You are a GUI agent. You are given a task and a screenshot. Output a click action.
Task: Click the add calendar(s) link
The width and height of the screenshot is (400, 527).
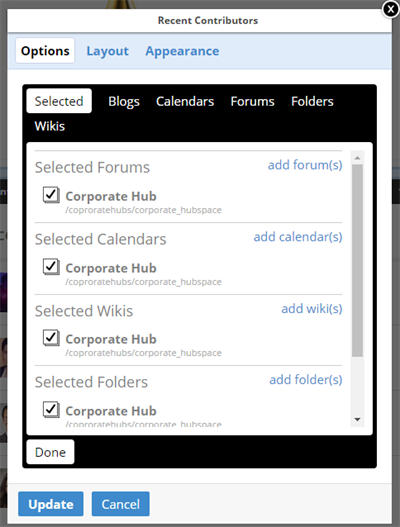[x=298, y=237]
